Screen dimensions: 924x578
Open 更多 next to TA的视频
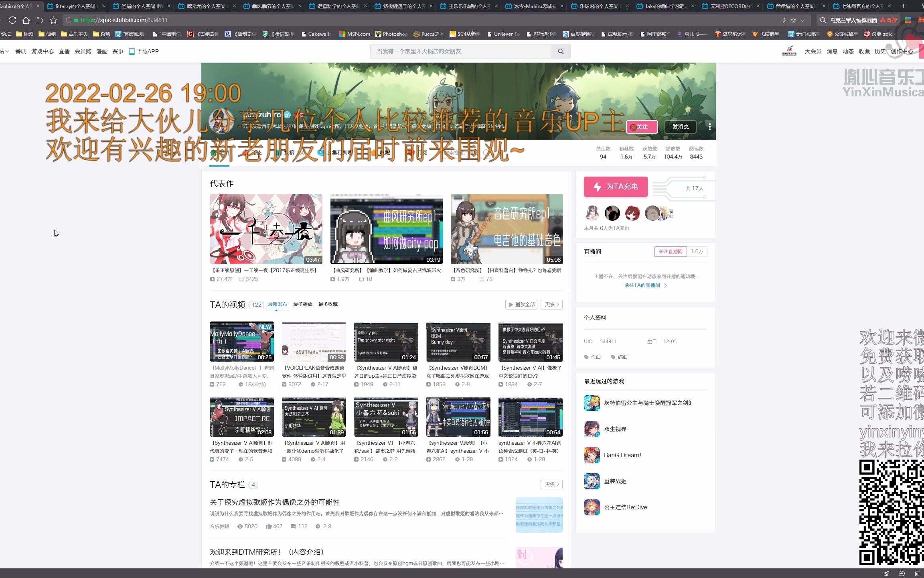(551, 304)
